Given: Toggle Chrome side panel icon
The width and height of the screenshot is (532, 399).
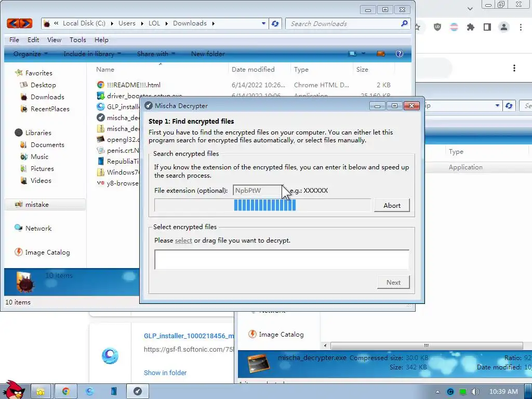Looking at the screenshot, I should (x=487, y=27).
